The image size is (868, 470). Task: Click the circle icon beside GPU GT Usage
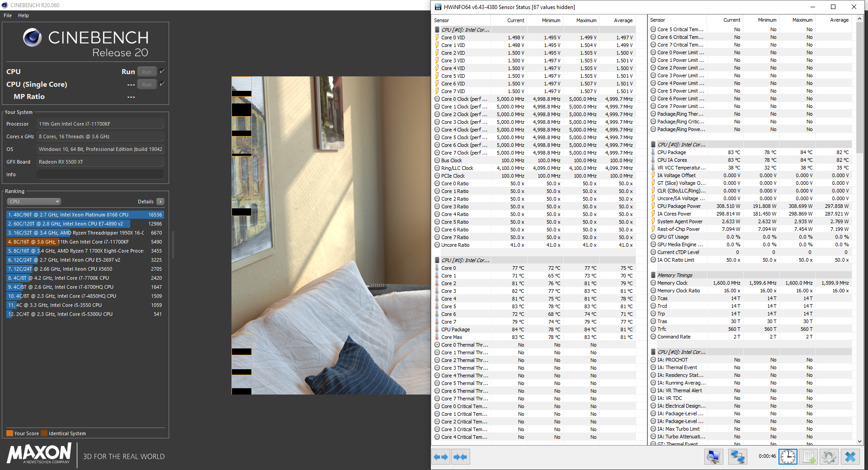[653, 237]
